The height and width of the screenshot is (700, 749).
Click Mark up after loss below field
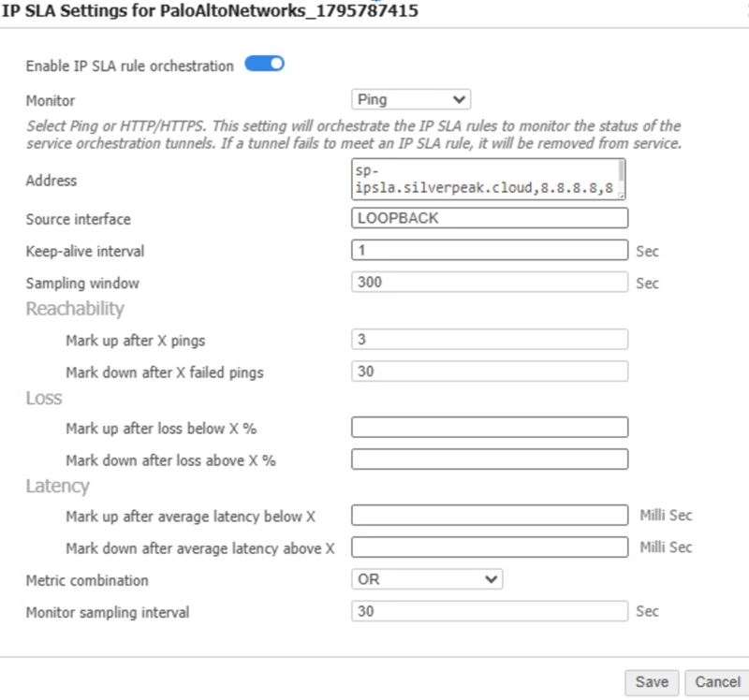489,428
